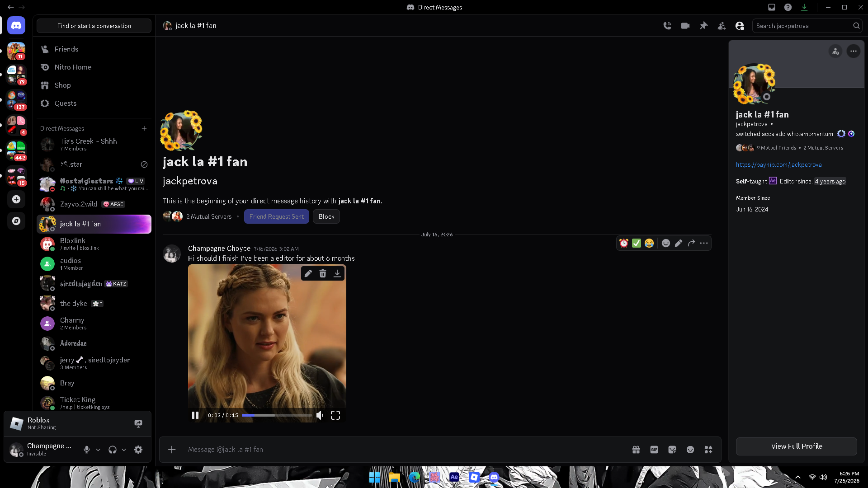The width and height of the screenshot is (868, 488).
Task: Open apps launcher in message bar
Action: [708, 450]
